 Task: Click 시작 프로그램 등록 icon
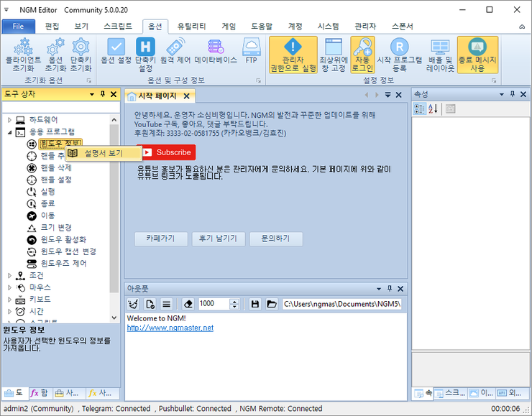[x=399, y=55]
